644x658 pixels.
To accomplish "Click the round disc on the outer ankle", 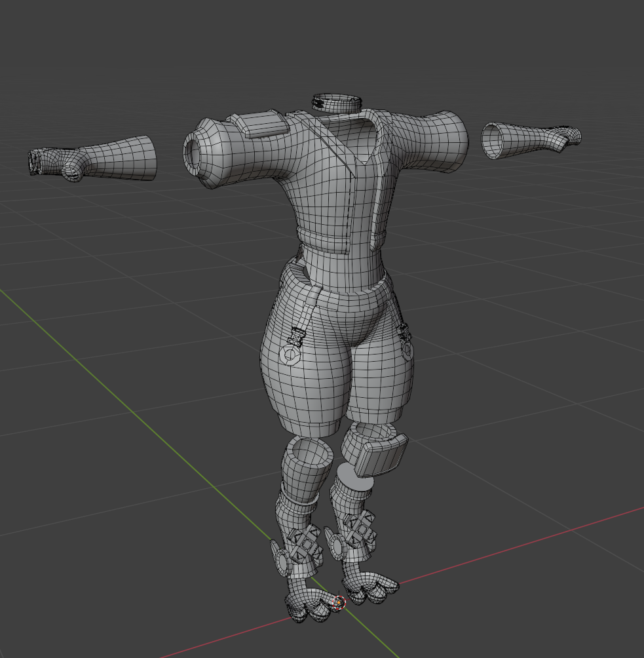I will (x=283, y=564).
